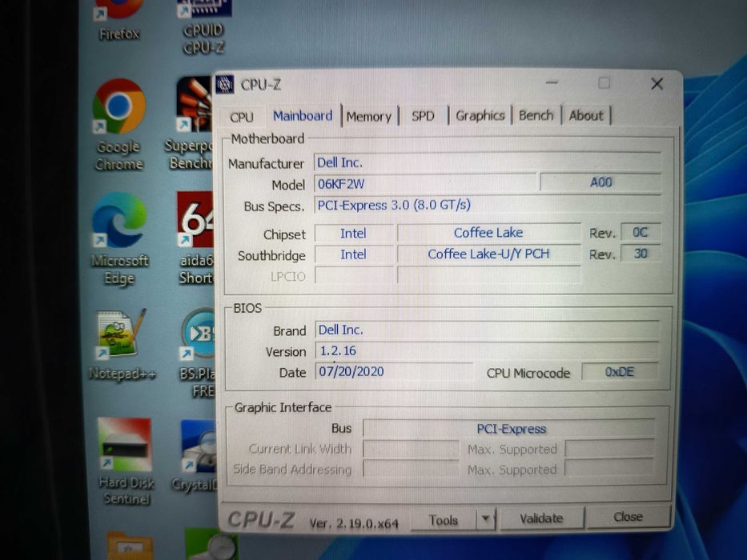Open the Memory tab
This screenshot has width=747, height=560.
(369, 117)
